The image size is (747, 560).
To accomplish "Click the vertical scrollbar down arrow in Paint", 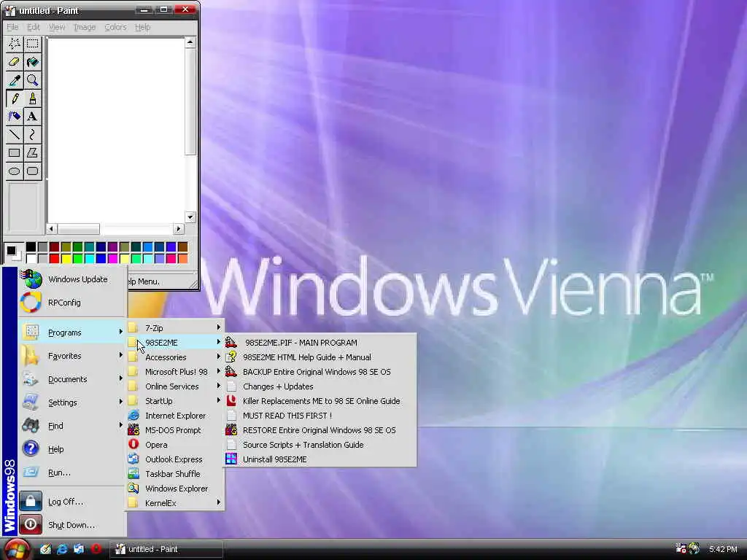I will 190,217.
